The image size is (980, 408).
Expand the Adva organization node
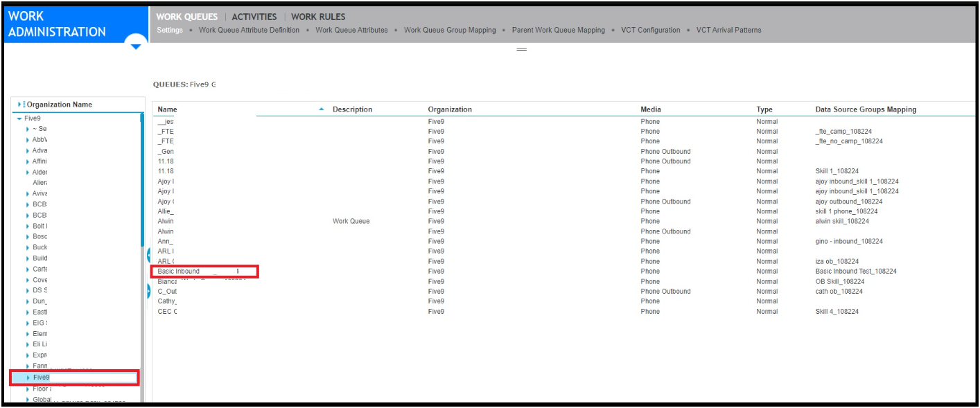click(x=28, y=151)
